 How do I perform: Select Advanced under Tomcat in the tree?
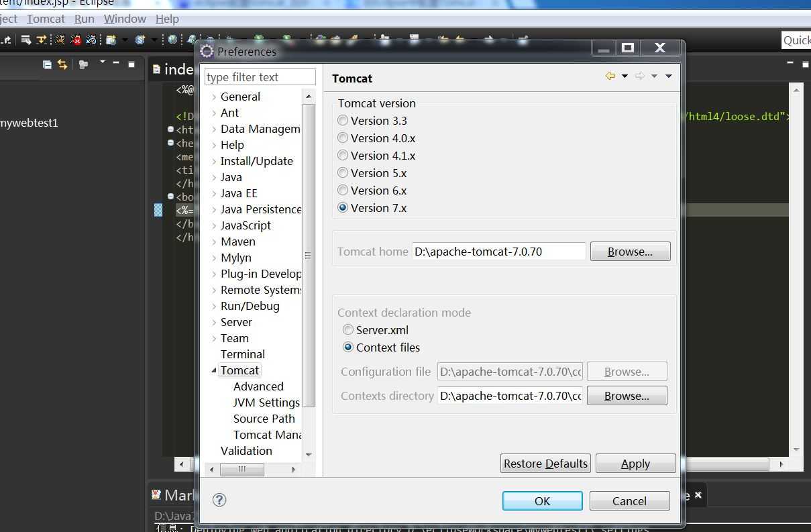tap(258, 386)
